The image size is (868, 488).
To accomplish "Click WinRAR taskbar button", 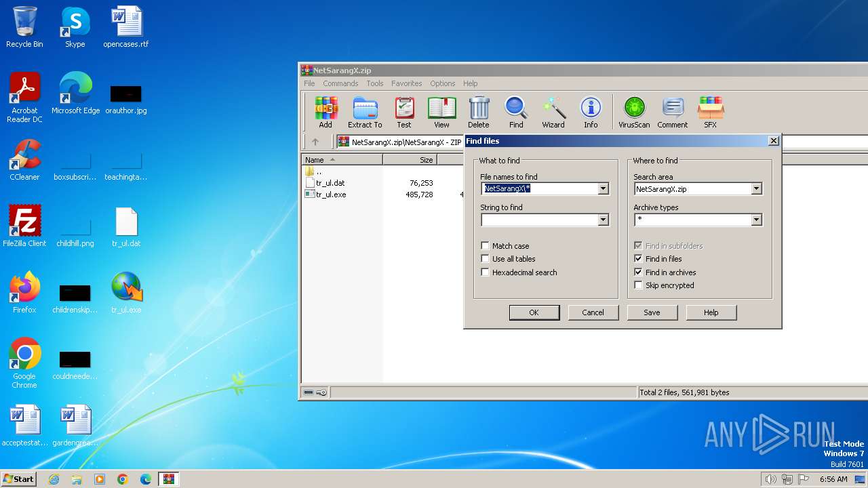I will pos(169,479).
